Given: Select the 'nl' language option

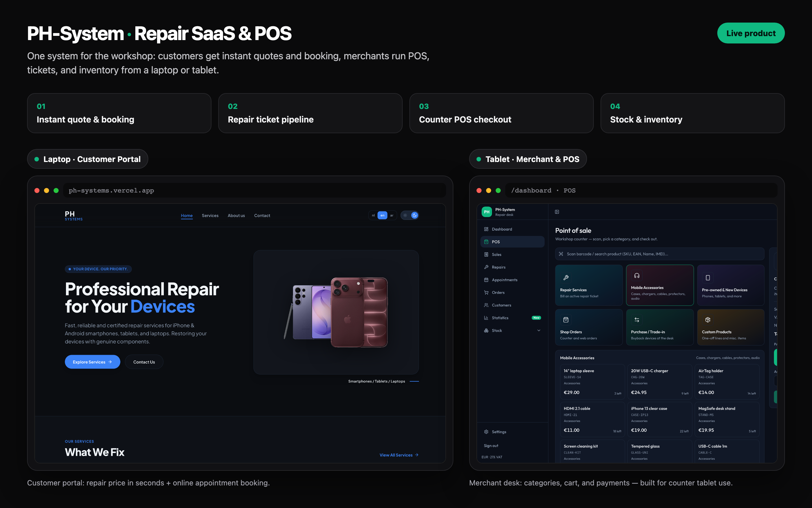Looking at the screenshot, I should pos(373,215).
